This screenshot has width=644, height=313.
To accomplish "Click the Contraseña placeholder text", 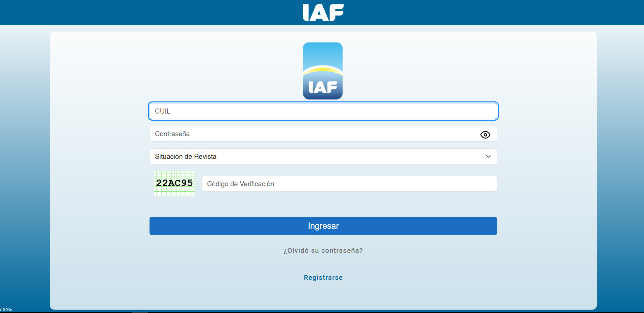I will 172,134.
